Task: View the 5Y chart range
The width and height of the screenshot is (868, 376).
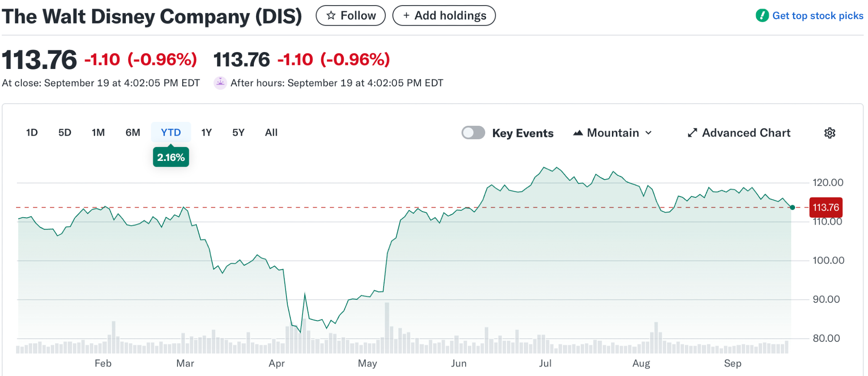Action: (238, 133)
